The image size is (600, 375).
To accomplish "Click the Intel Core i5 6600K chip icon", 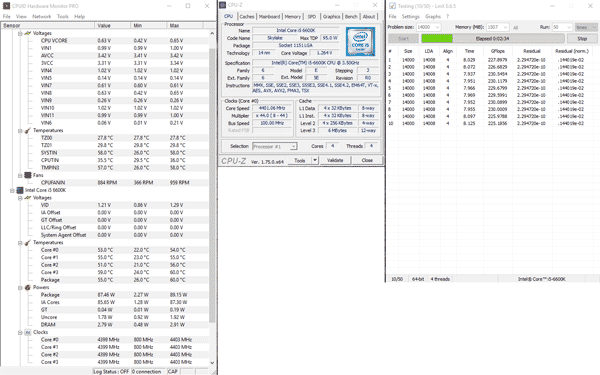I will [x=20, y=190].
